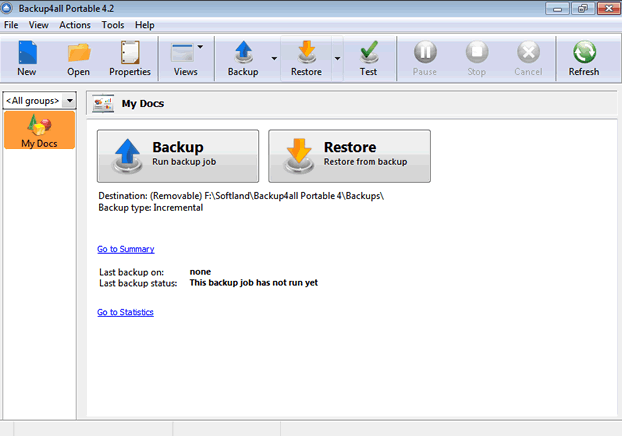
Task: Click the 'This backup job has not run yet' text
Action: point(253,283)
